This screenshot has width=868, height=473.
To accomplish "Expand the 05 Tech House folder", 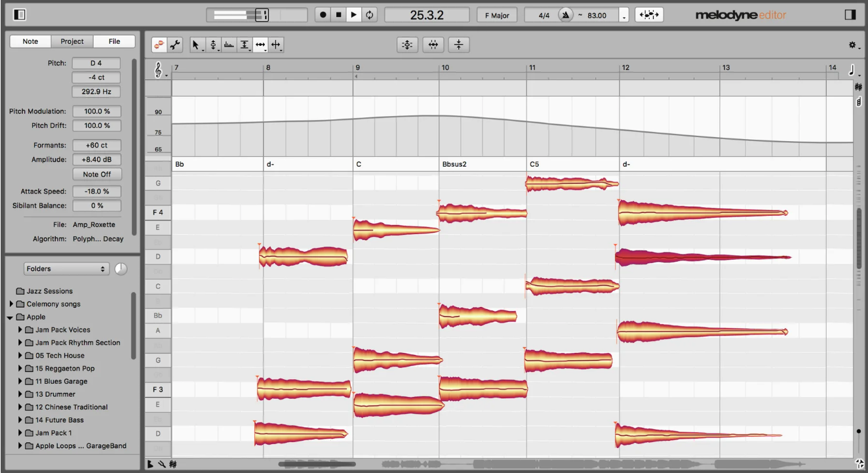I will [20, 356].
